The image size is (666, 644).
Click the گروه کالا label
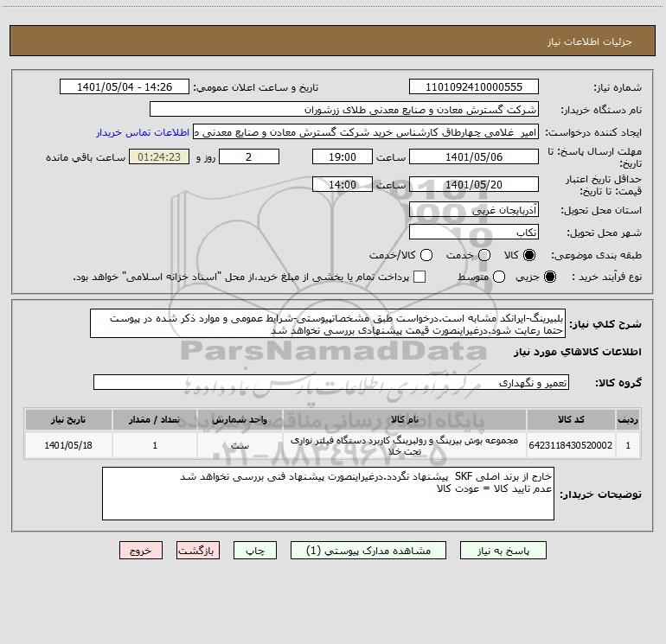(618, 382)
